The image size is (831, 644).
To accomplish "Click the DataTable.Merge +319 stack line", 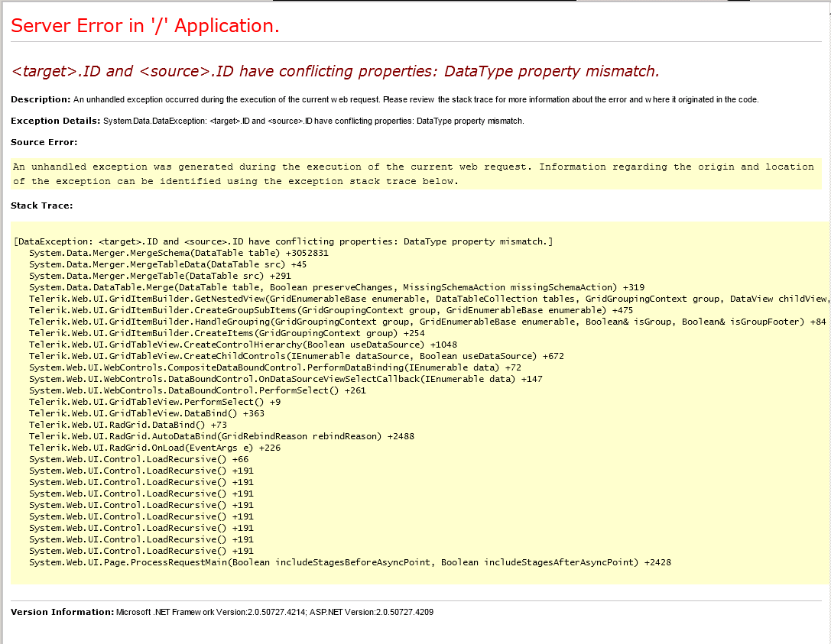I will [336, 287].
